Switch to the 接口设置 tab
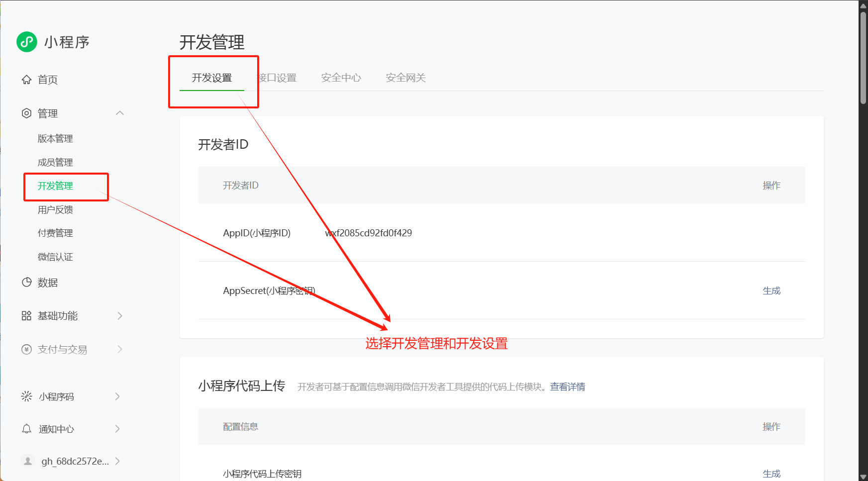 (x=277, y=78)
